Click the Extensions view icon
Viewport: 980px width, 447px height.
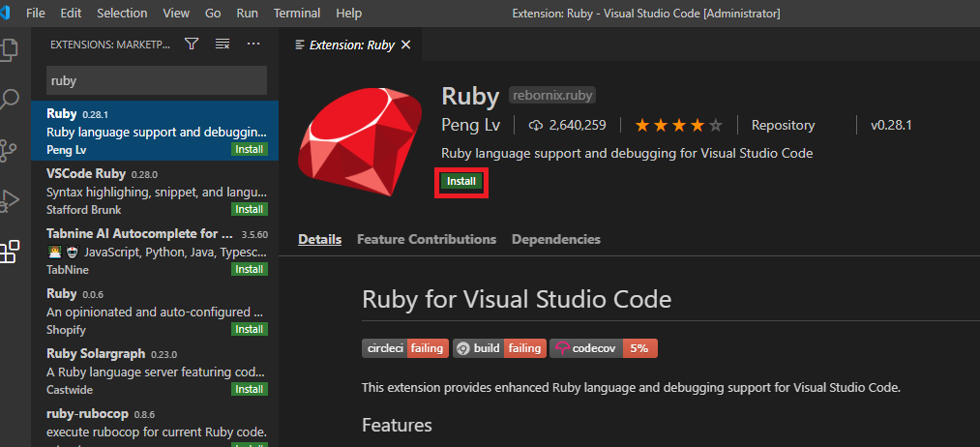tap(10, 252)
